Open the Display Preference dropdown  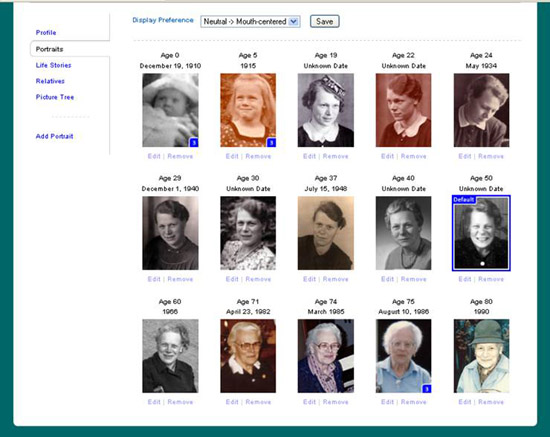[x=250, y=21]
